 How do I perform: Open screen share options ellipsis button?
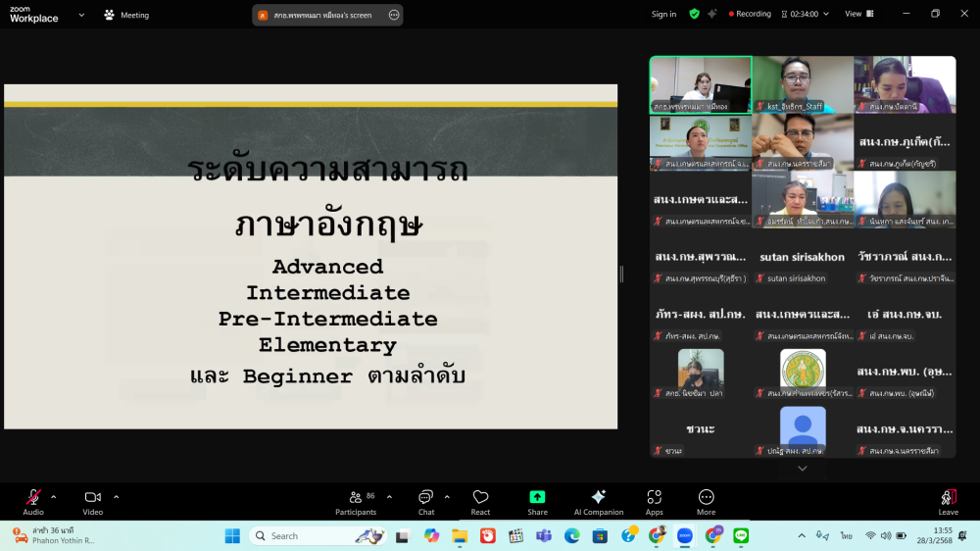pyautogui.click(x=394, y=15)
